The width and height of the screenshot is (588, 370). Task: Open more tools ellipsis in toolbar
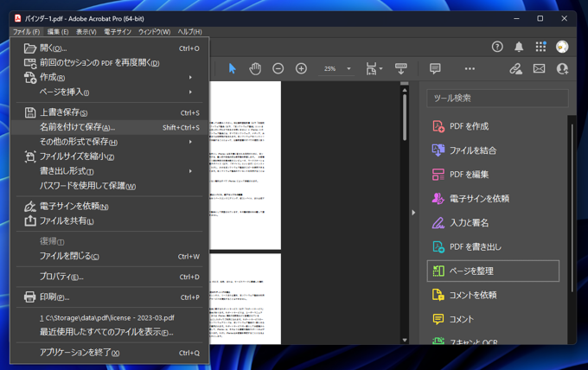point(470,68)
